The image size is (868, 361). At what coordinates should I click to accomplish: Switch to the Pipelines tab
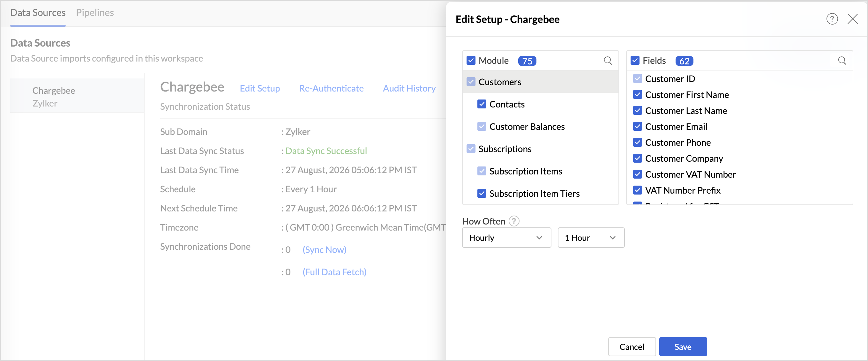pyautogui.click(x=95, y=12)
